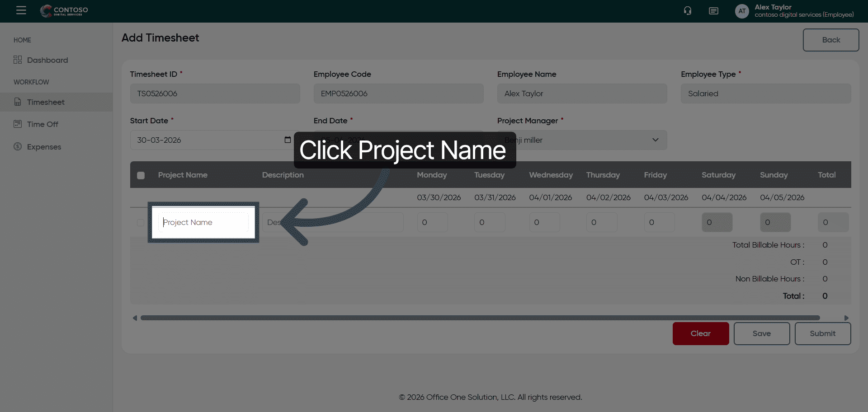This screenshot has height=412, width=868.
Task: Click the headset support icon
Action: 688,11
